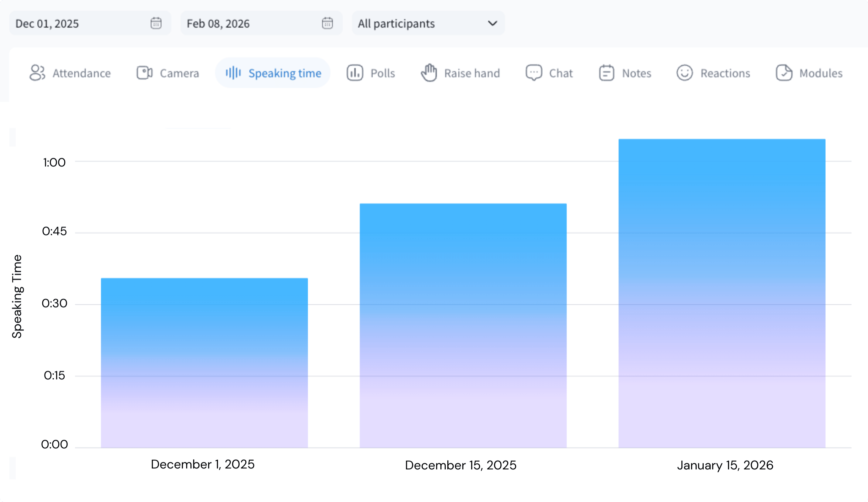Open Polls statistics via the bar chart icon
Screen dimensions: 868x502
point(354,73)
